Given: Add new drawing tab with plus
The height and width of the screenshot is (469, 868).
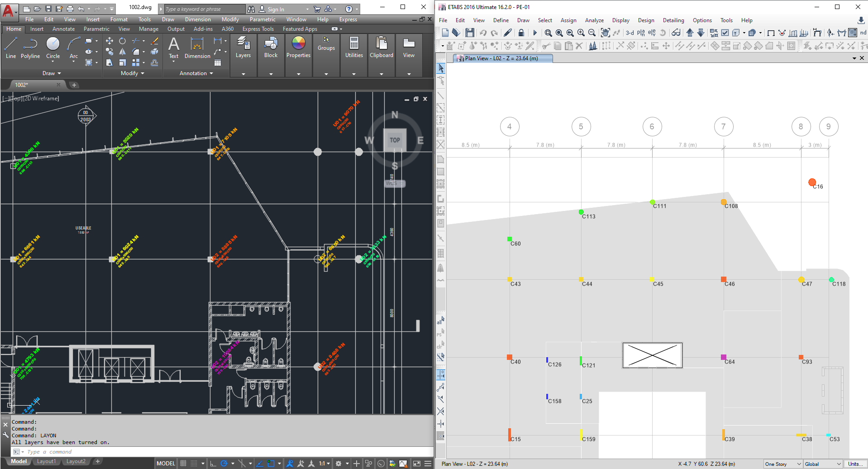Looking at the screenshot, I should [74, 85].
